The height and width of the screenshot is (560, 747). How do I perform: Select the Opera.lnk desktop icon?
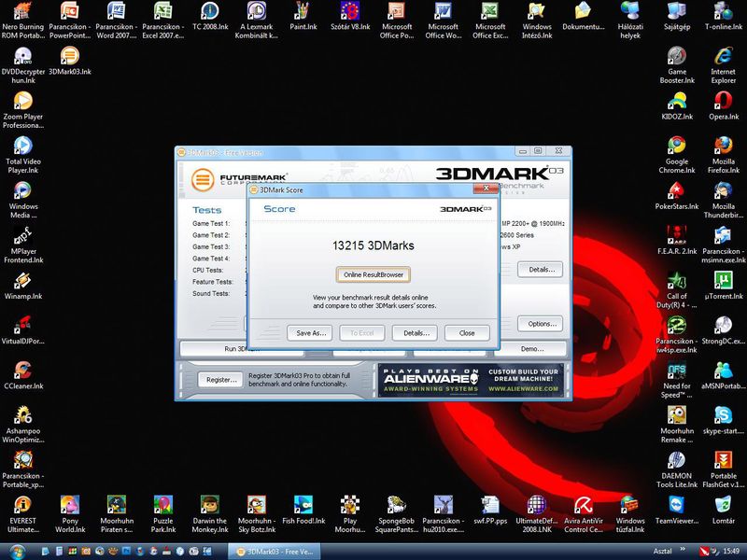tap(723, 105)
